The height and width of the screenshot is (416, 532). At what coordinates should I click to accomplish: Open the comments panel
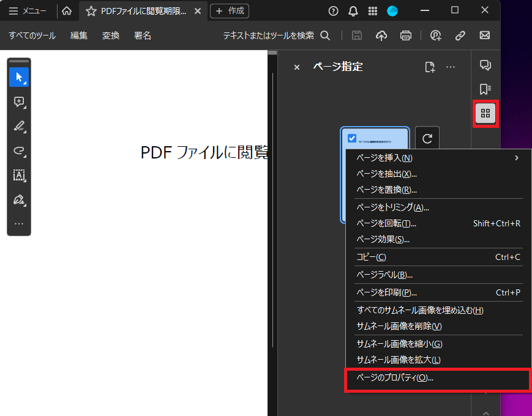(x=485, y=65)
